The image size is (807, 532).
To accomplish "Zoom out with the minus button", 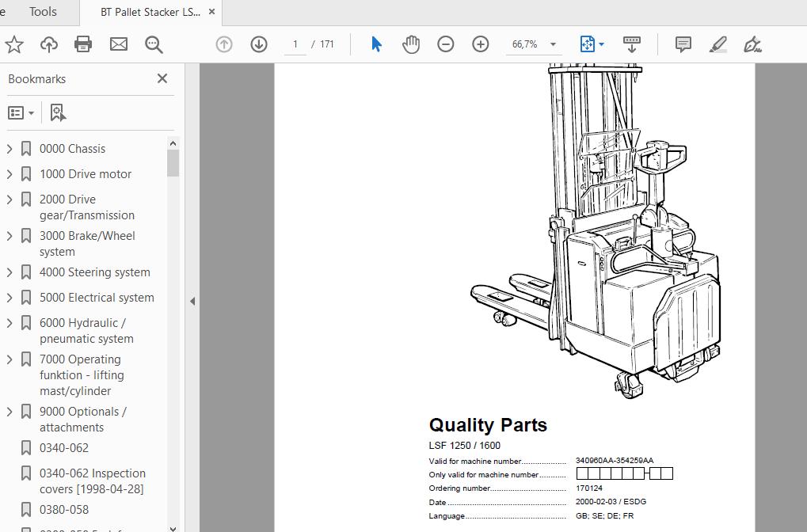I will pyautogui.click(x=446, y=44).
